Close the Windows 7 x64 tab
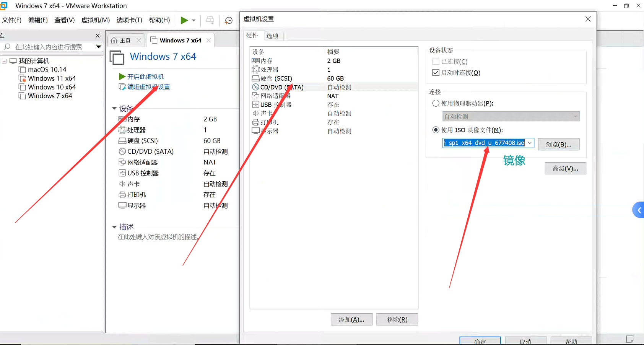Image resolution: width=644 pixels, height=345 pixels. [x=208, y=41]
